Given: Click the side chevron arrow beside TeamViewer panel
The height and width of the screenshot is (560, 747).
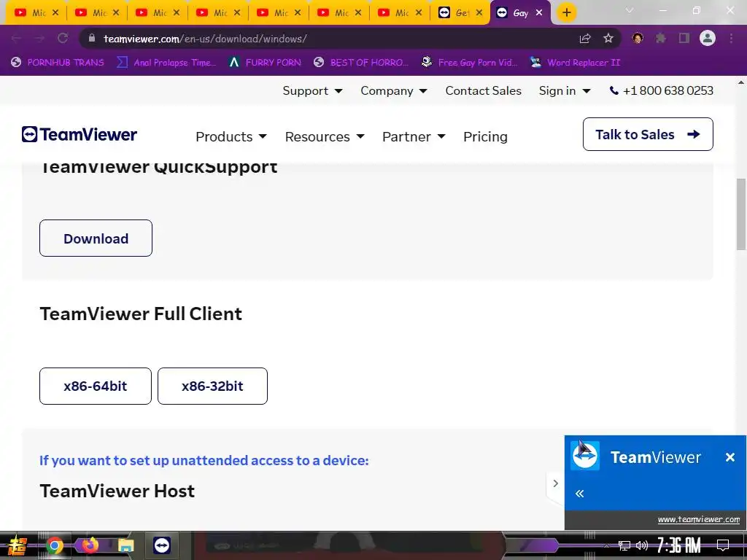Looking at the screenshot, I should pyautogui.click(x=555, y=483).
